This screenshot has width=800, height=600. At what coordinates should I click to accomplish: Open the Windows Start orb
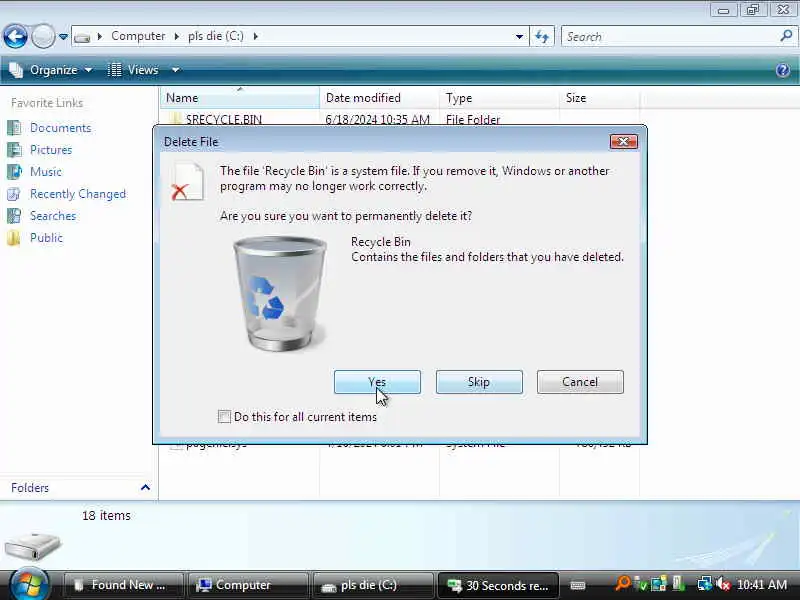coord(29,584)
